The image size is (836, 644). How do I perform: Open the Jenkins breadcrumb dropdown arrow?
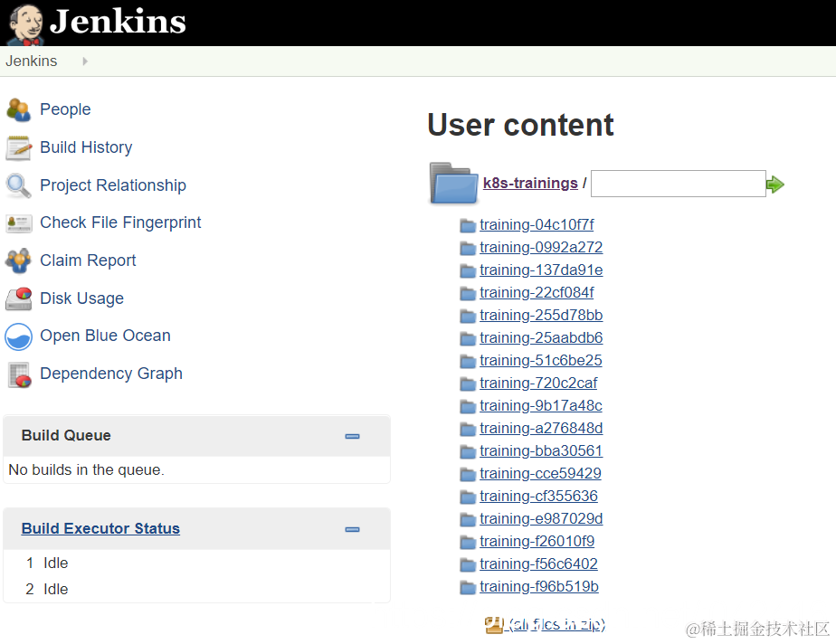(85, 62)
